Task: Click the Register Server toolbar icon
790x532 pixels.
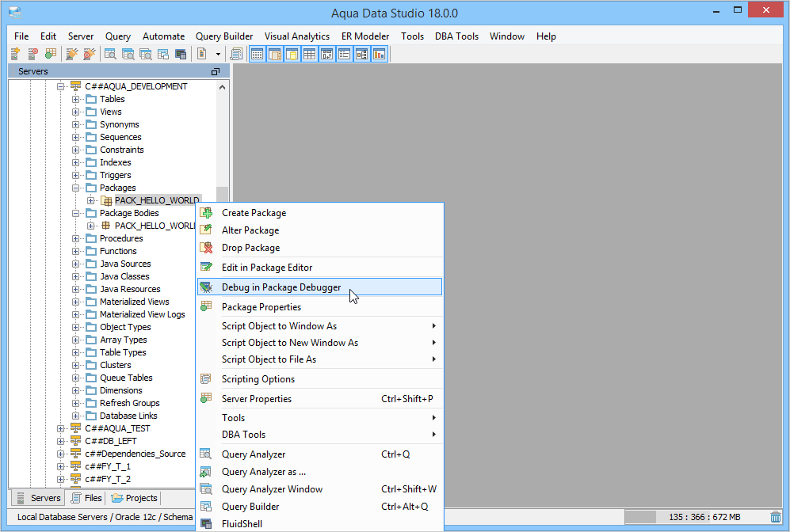Action: coord(16,54)
